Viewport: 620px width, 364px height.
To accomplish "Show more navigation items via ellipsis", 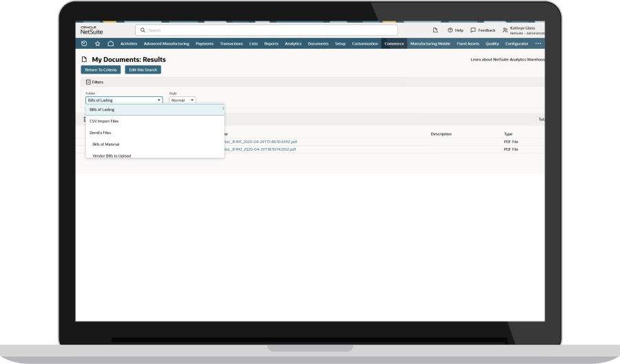I will pos(538,43).
